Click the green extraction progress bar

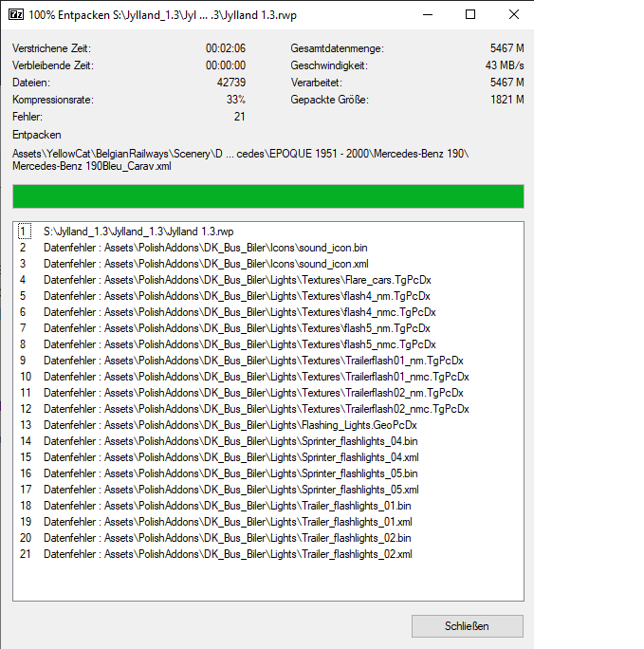click(267, 196)
